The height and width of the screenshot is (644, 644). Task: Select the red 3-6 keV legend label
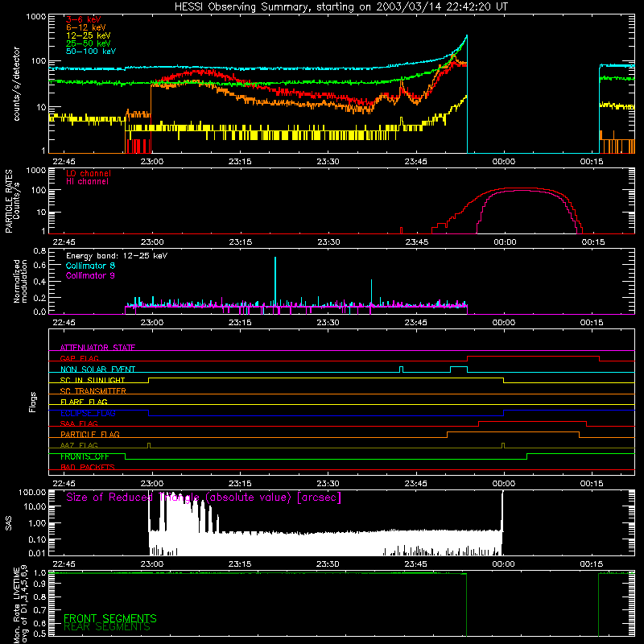(84, 19)
